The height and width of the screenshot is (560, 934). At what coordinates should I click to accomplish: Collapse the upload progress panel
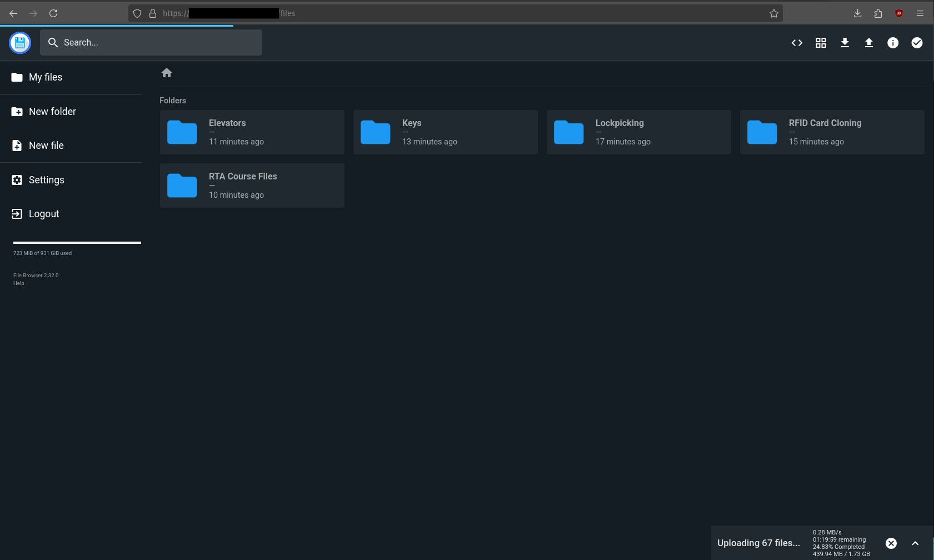click(x=914, y=543)
